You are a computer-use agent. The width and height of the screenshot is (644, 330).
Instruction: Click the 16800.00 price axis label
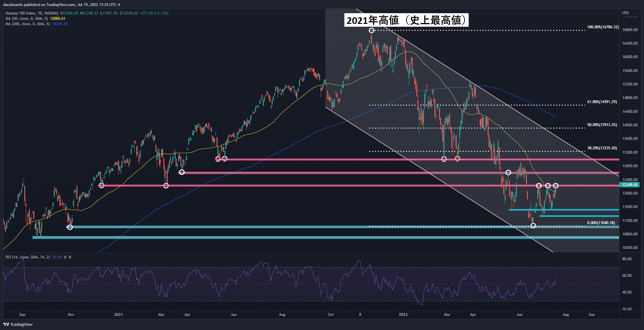(630, 30)
